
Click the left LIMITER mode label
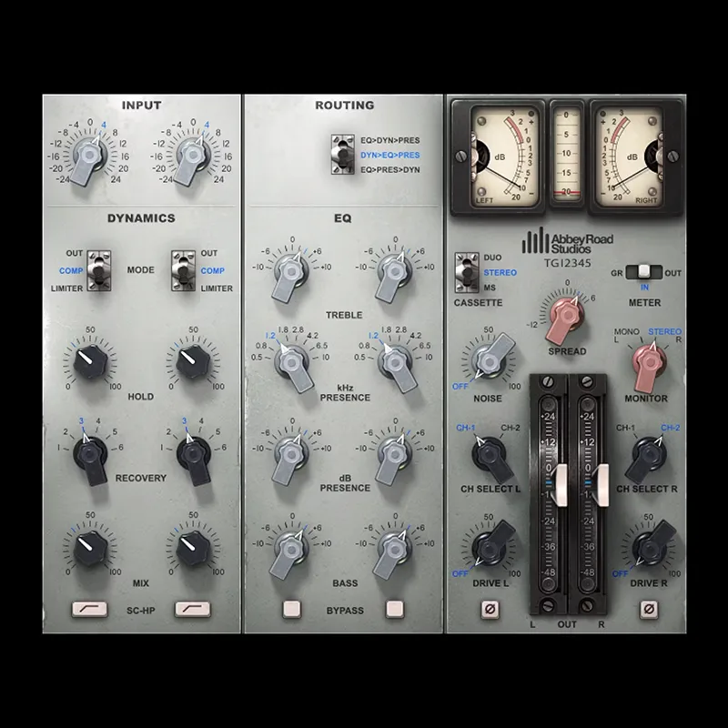(67, 288)
